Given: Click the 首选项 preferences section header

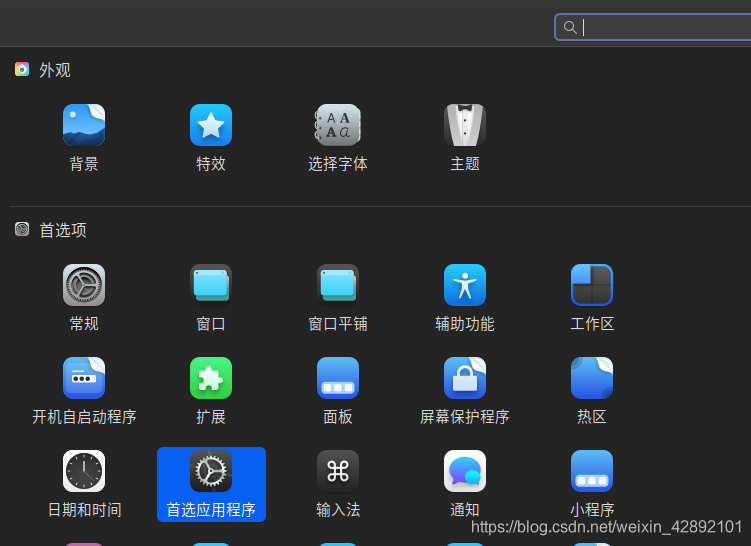Looking at the screenshot, I should click(x=50, y=230).
